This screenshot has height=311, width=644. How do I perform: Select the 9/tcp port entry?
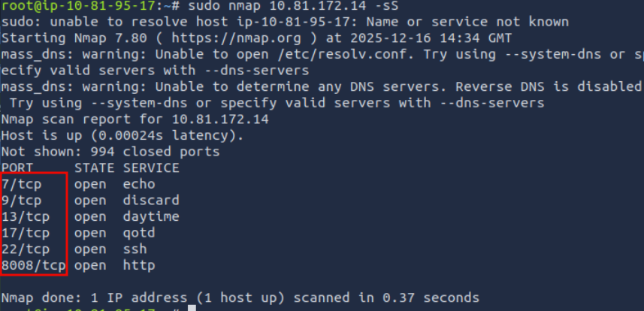pyautogui.click(x=21, y=201)
